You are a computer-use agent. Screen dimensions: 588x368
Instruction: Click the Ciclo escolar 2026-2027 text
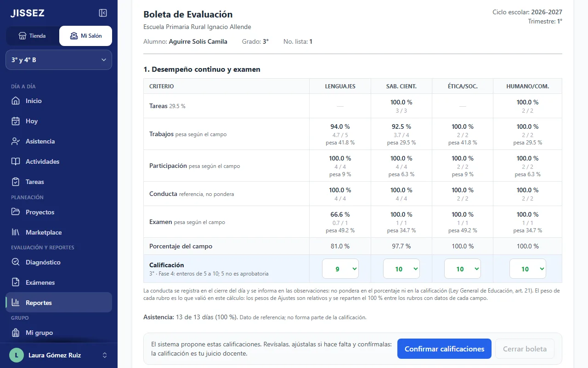pyautogui.click(x=527, y=12)
